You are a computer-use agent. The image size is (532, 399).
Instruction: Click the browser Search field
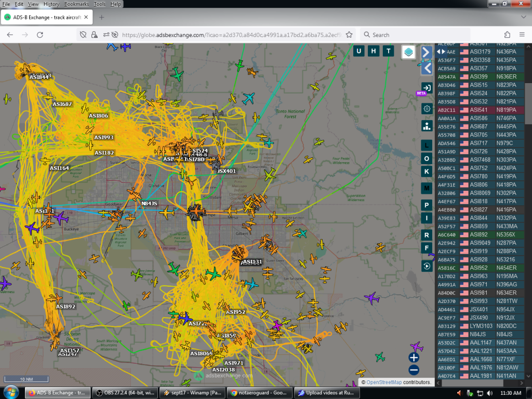click(416, 35)
